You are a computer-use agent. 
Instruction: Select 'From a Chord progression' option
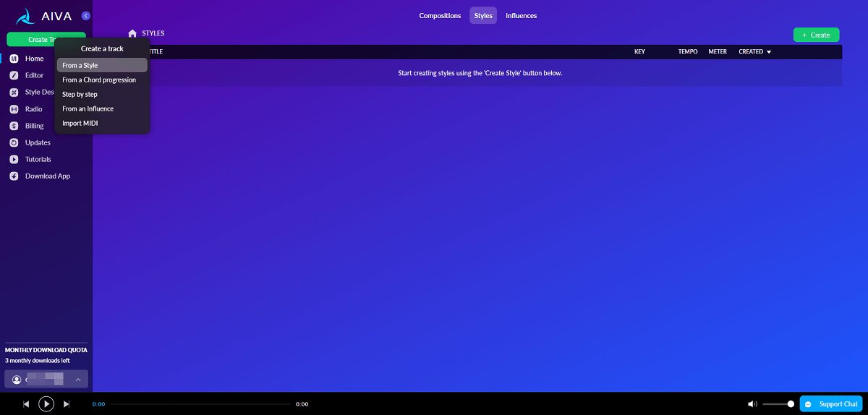click(x=99, y=80)
